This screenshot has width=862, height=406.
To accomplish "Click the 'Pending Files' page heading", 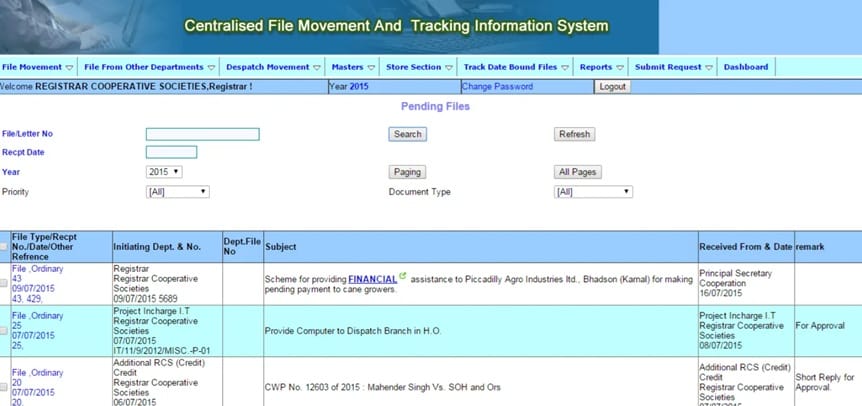I will click(x=435, y=107).
